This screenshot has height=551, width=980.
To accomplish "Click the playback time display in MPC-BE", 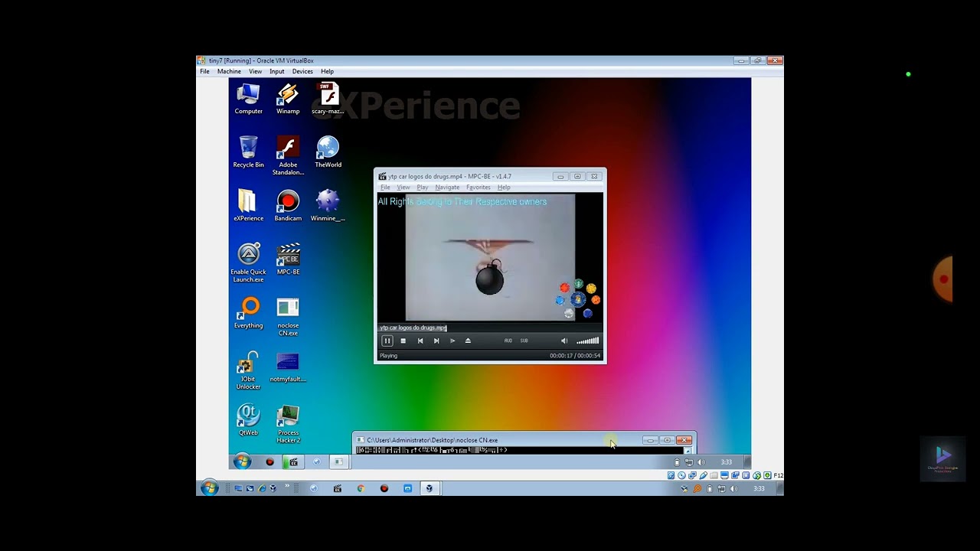I will 575,356.
